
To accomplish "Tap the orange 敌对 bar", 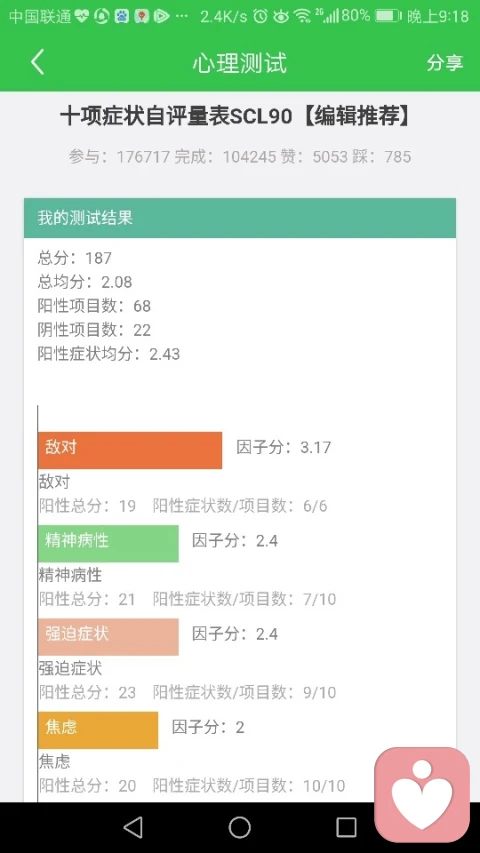I will pyautogui.click(x=130, y=450).
